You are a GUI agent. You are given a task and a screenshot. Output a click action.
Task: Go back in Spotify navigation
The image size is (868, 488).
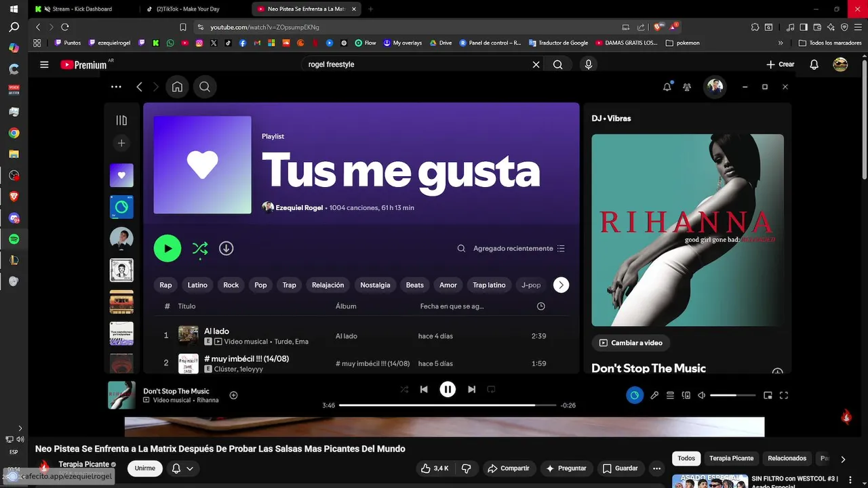139,87
